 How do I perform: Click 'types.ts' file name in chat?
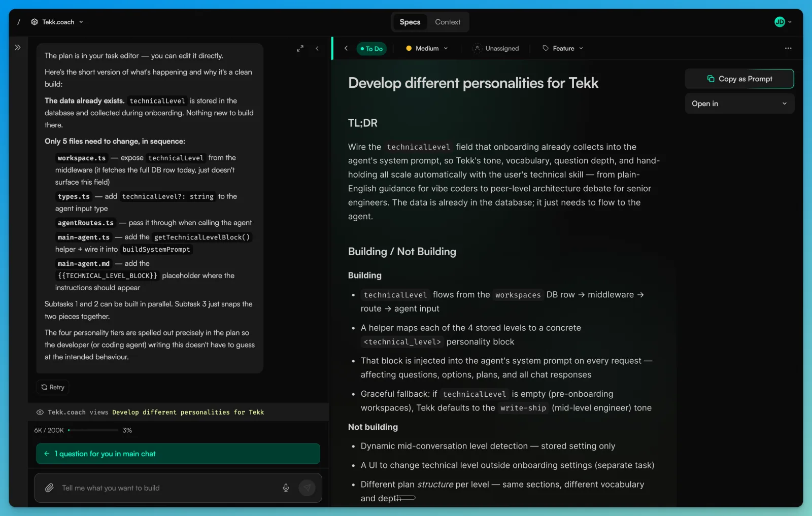(x=74, y=196)
